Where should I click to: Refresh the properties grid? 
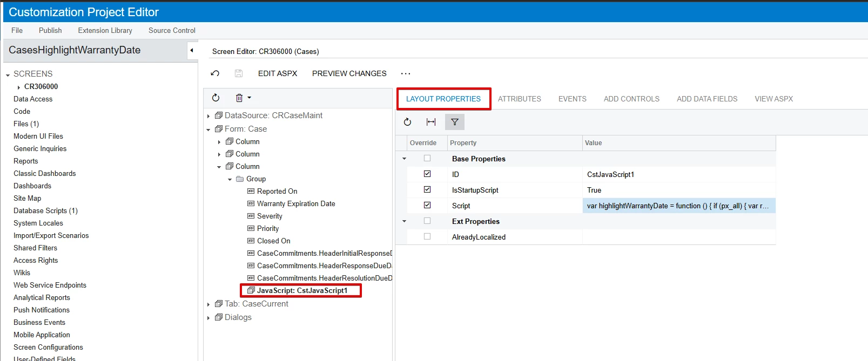[x=407, y=122]
